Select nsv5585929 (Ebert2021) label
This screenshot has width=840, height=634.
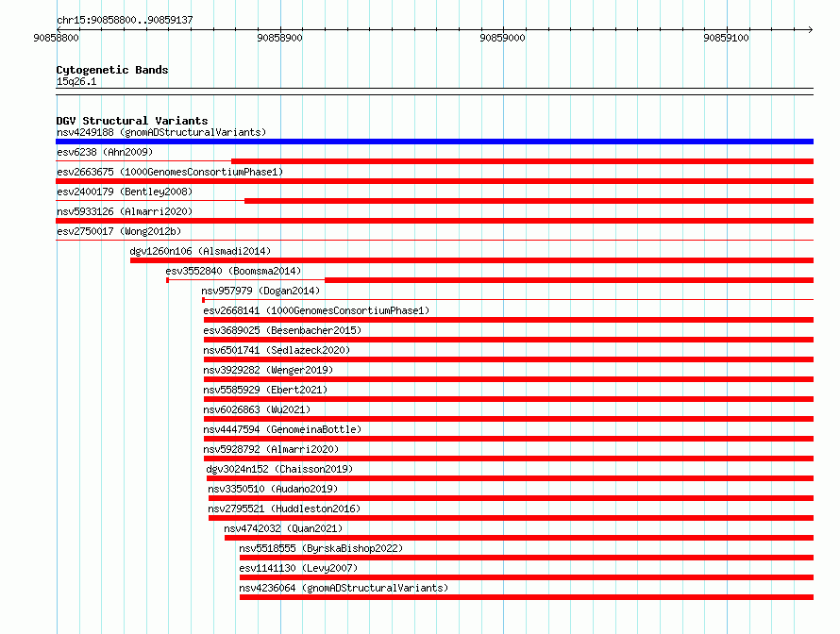[265, 390]
